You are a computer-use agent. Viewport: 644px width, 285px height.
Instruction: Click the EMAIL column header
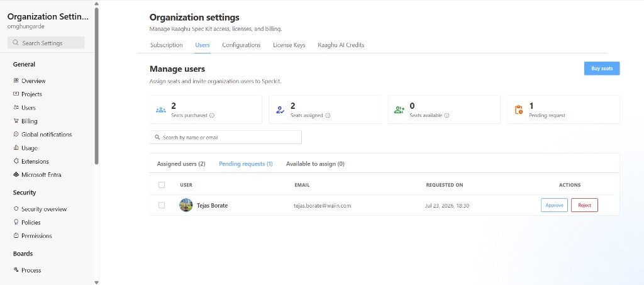302,185
